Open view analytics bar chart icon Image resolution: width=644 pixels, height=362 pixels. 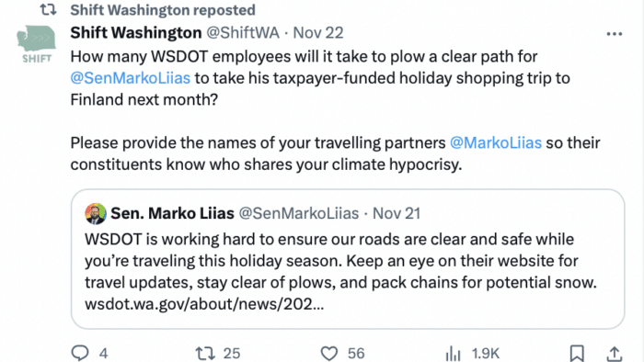tap(453, 353)
